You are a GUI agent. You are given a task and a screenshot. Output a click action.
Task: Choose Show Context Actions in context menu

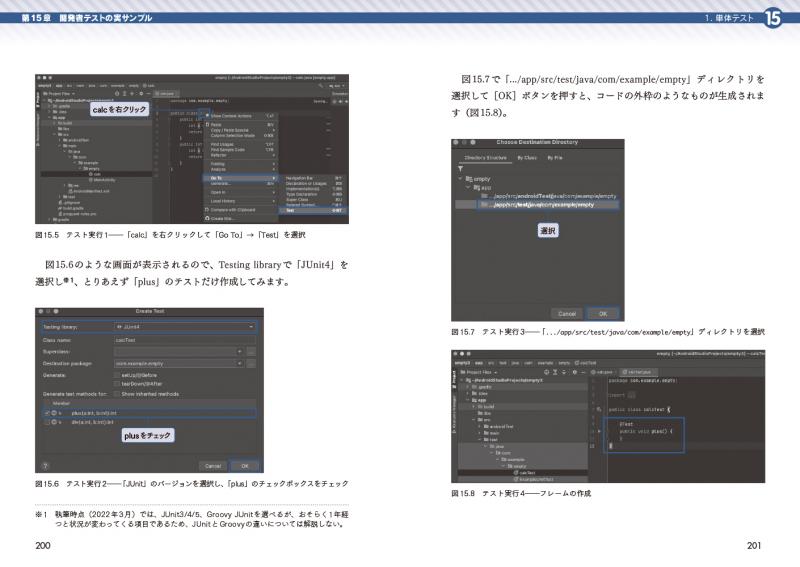(x=240, y=116)
